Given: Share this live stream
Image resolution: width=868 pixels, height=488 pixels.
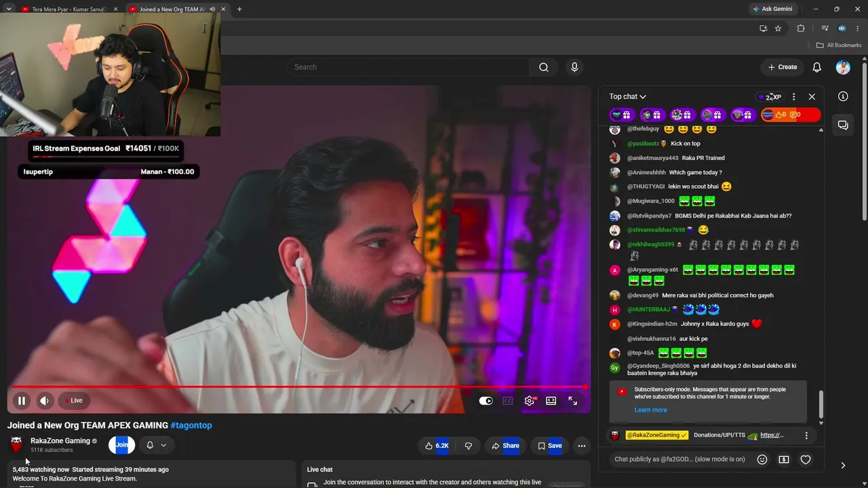Looking at the screenshot, I should click(x=505, y=445).
